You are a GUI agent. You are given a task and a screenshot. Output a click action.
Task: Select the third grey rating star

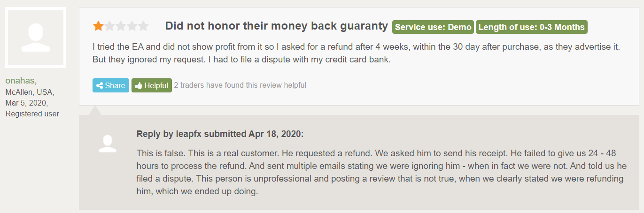point(121,26)
